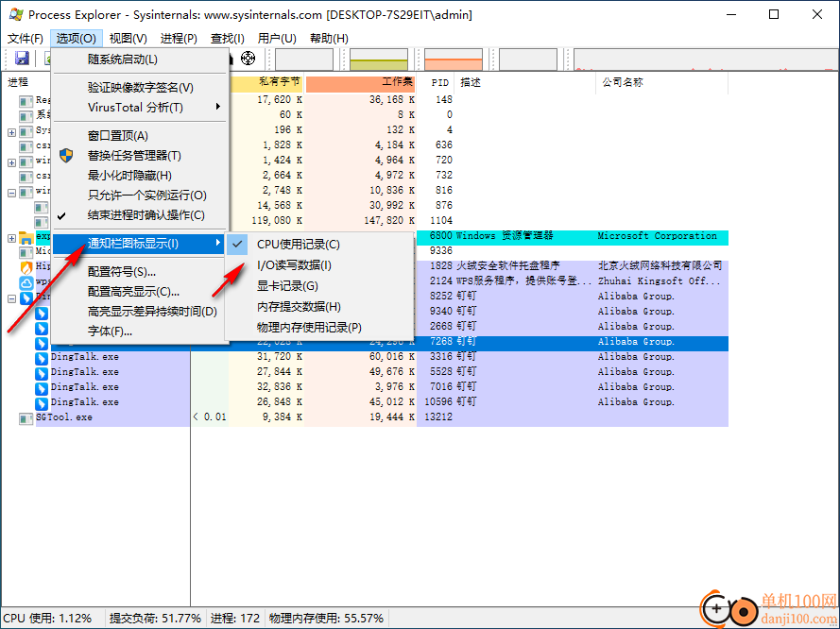This screenshot has width=840, height=629.
Task: Toggle CPU使用记录(C) tray icon option
Action: tap(319, 244)
